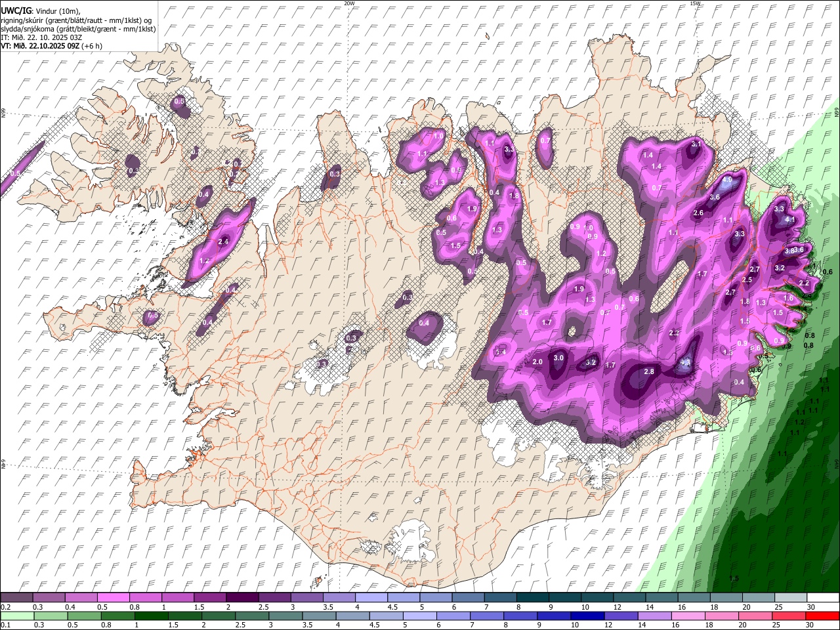Click the UWC/IG title text

click(16, 10)
